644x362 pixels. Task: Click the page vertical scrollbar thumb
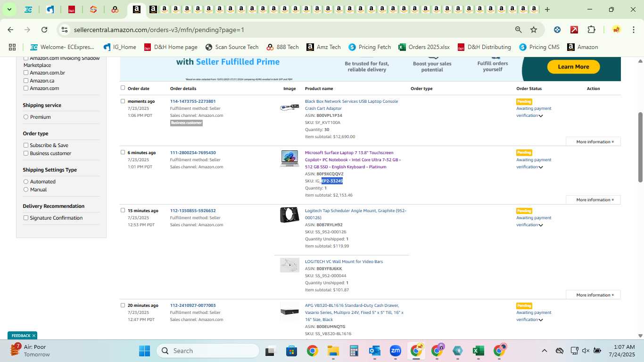tap(640, 147)
